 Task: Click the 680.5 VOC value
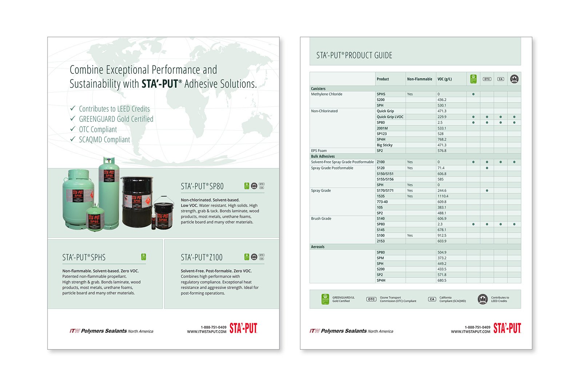pyautogui.click(x=442, y=280)
